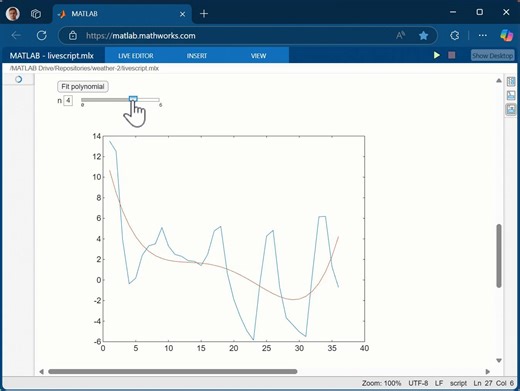Open browser Settings and more menu
Screen dimensions: 520x391
(x=482, y=35)
